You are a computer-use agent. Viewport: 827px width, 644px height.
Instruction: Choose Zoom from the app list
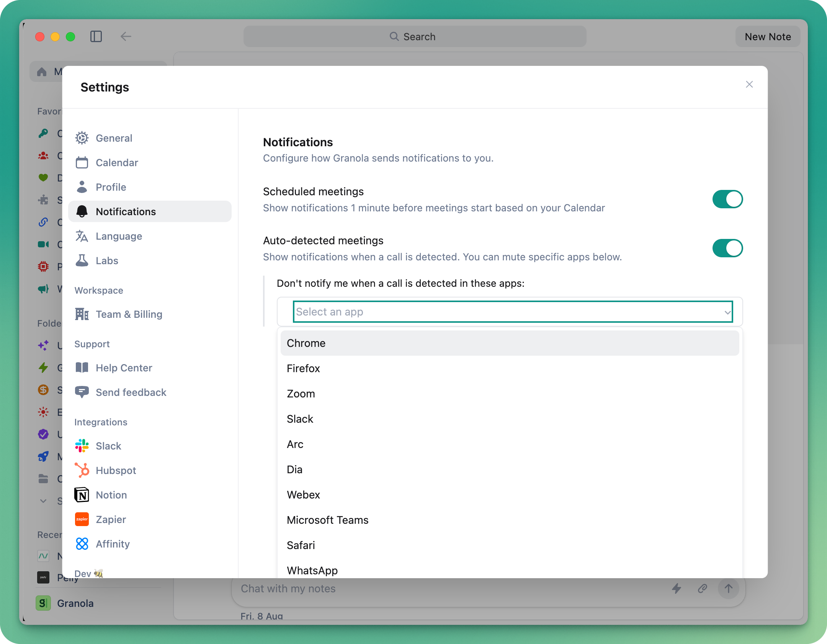(510, 394)
